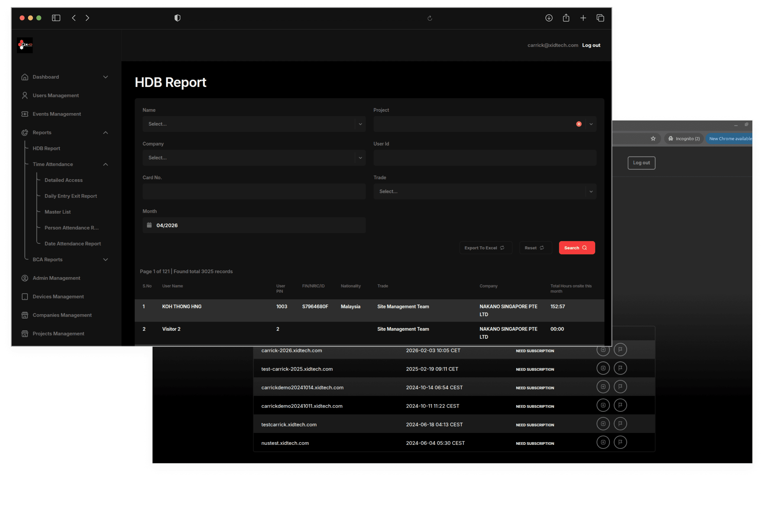Image resolution: width=764 pixels, height=532 pixels.
Task: Open the Trade select dropdown
Action: [x=485, y=191]
